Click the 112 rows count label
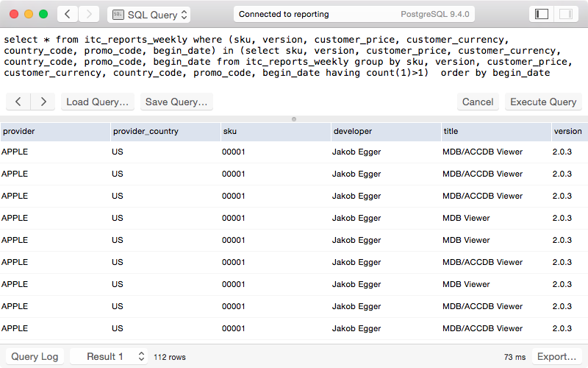The height and width of the screenshot is (368, 588). [x=170, y=357]
